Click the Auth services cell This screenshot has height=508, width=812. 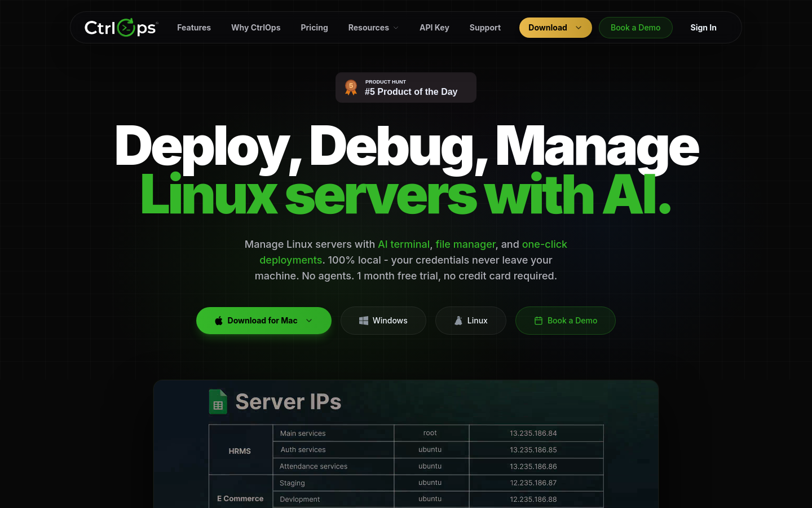click(x=333, y=450)
